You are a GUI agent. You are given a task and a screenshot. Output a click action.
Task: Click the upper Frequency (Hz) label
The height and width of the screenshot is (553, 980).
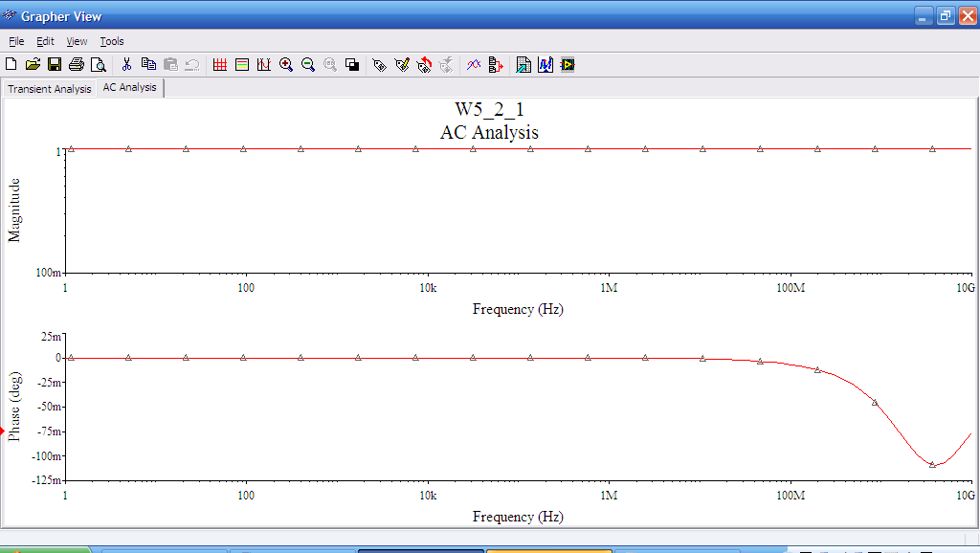(x=518, y=309)
